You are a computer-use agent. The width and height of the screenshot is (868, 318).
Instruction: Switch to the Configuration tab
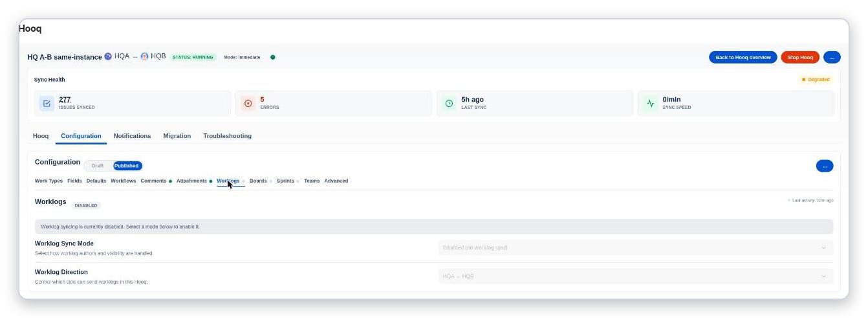click(x=81, y=136)
